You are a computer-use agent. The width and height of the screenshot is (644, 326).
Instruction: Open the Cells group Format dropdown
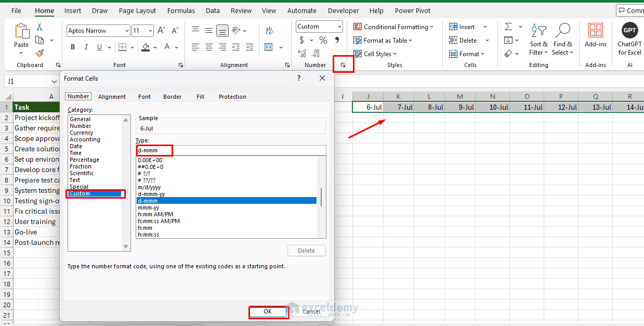click(467, 54)
